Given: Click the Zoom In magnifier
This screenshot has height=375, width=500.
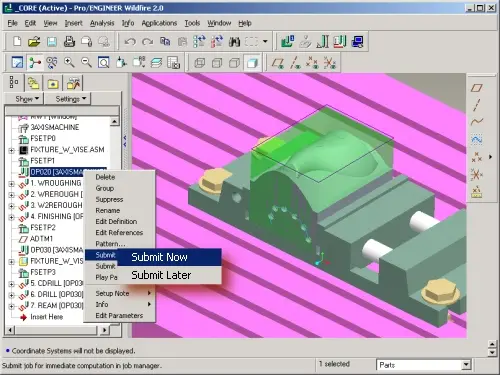Looking at the screenshot, I should pyautogui.click(x=69, y=62).
